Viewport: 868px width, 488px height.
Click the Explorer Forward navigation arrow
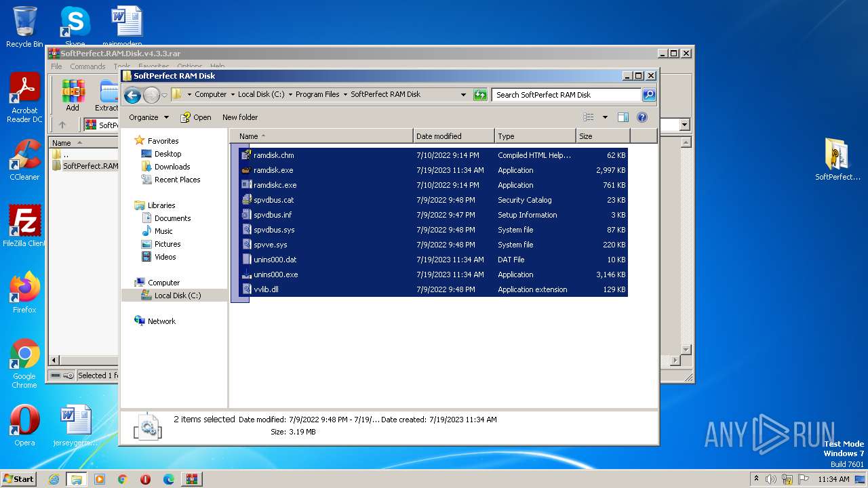tap(151, 95)
